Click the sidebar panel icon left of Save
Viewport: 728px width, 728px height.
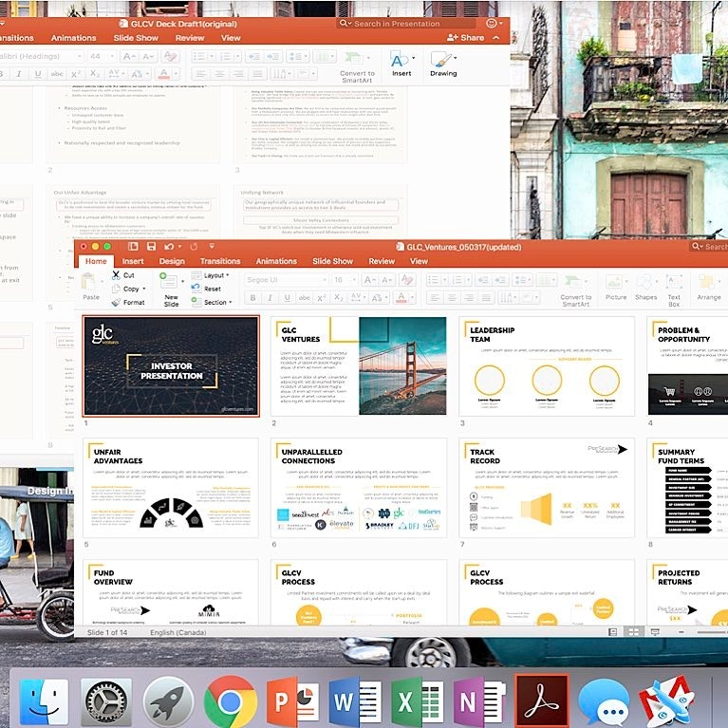pos(133,247)
